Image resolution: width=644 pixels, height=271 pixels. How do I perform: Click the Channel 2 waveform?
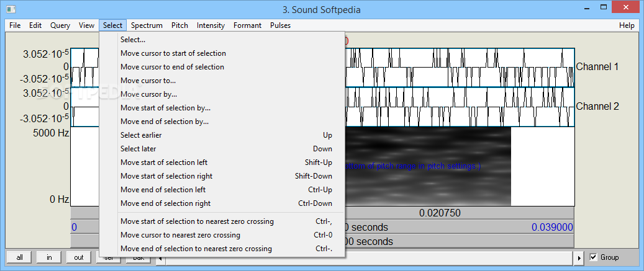pyautogui.click(x=459, y=107)
